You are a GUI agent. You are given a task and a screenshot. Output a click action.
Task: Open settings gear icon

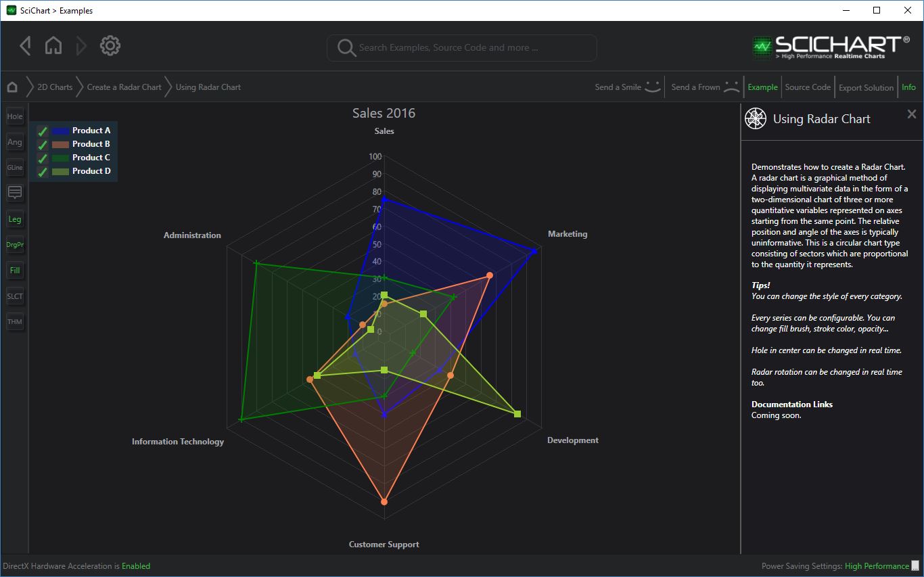110,46
